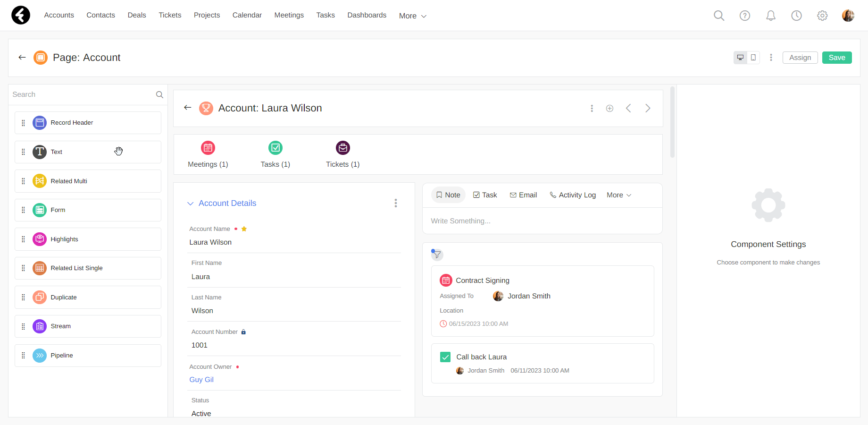Go to next account record
Screen dimensions: 868x425
[648, 109]
